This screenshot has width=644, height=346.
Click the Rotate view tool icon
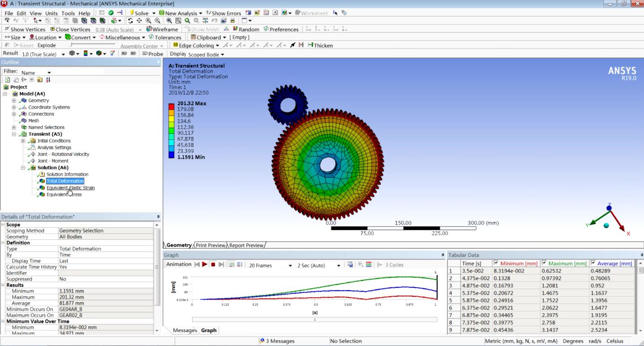tap(130, 21)
